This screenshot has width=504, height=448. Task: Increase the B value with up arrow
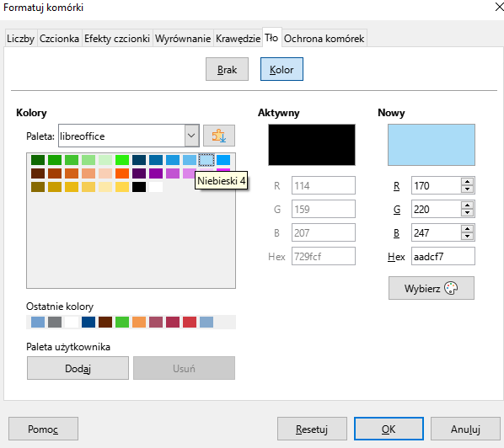click(468, 229)
